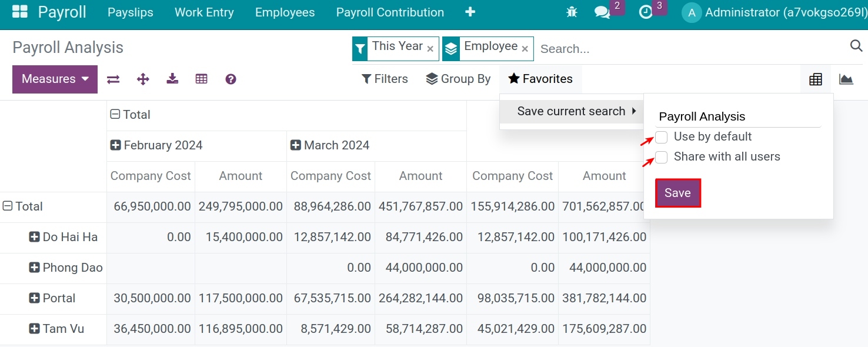Open the Measures dropdown

pyautogui.click(x=55, y=79)
